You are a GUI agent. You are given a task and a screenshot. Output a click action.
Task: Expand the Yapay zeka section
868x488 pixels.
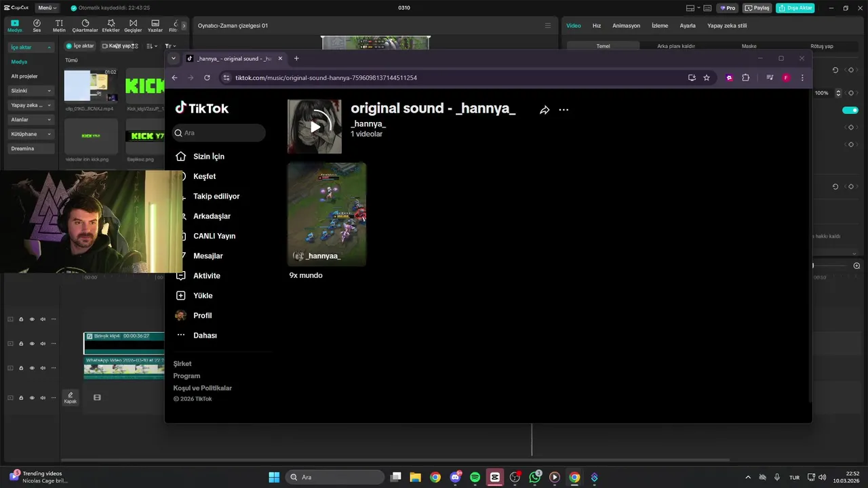(31, 105)
